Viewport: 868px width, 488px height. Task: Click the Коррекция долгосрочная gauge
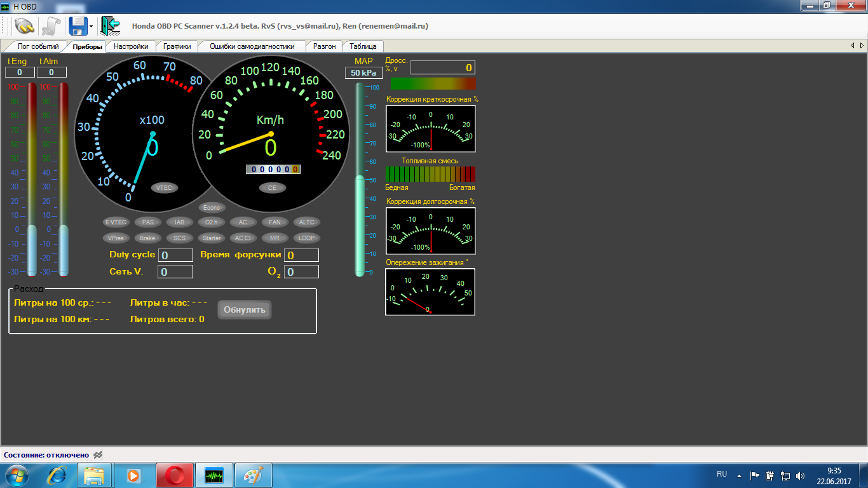click(x=430, y=231)
